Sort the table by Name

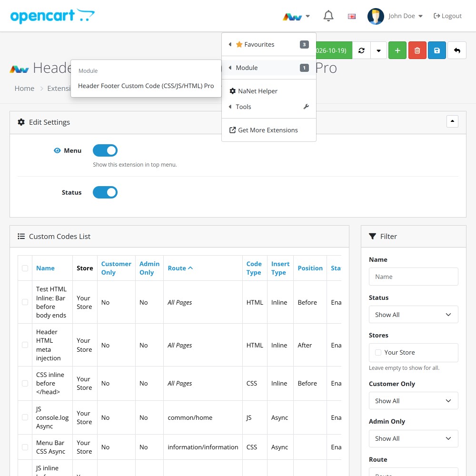point(45,268)
